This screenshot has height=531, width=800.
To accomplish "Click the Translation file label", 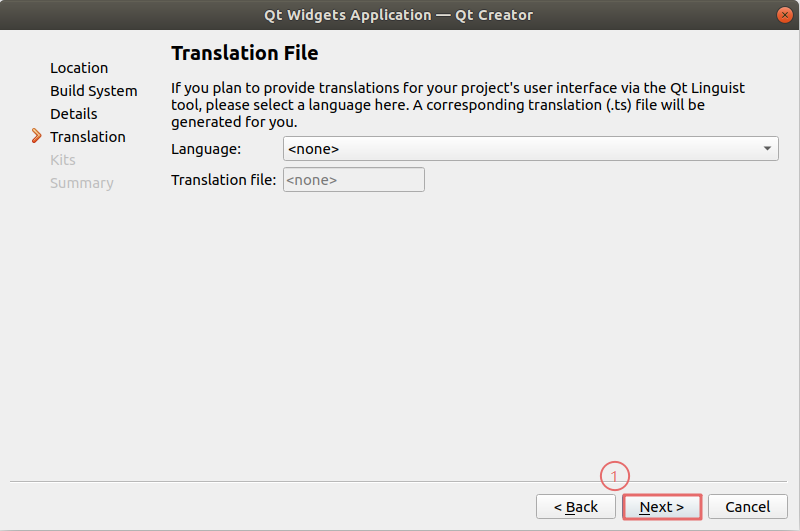I will 223,180.
